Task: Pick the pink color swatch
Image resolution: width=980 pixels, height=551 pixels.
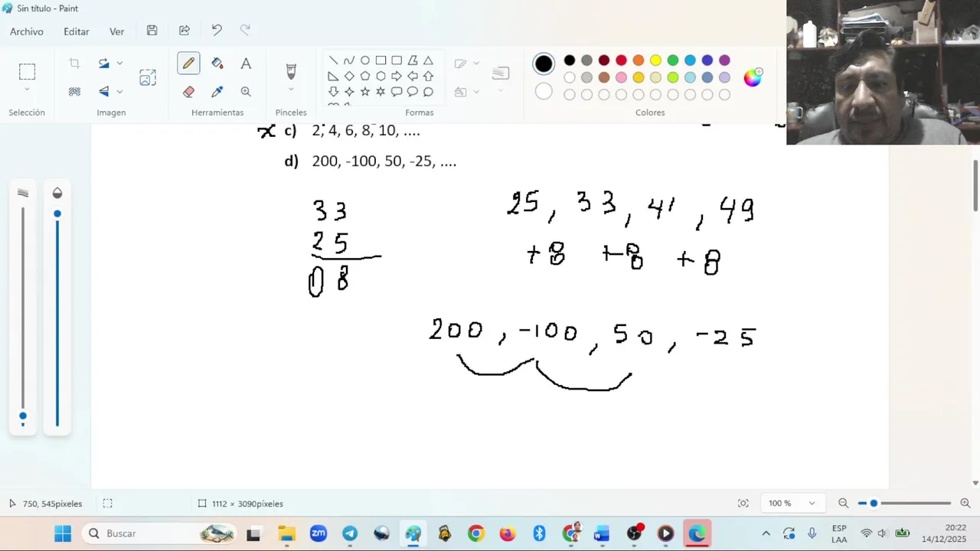Action: tap(621, 77)
